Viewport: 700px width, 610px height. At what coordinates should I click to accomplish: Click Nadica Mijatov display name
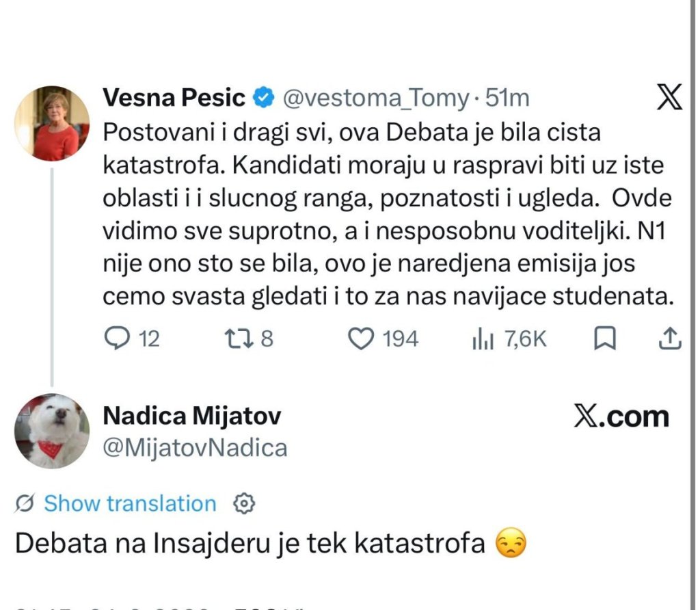pyautogui.click(x=192, y=416)
